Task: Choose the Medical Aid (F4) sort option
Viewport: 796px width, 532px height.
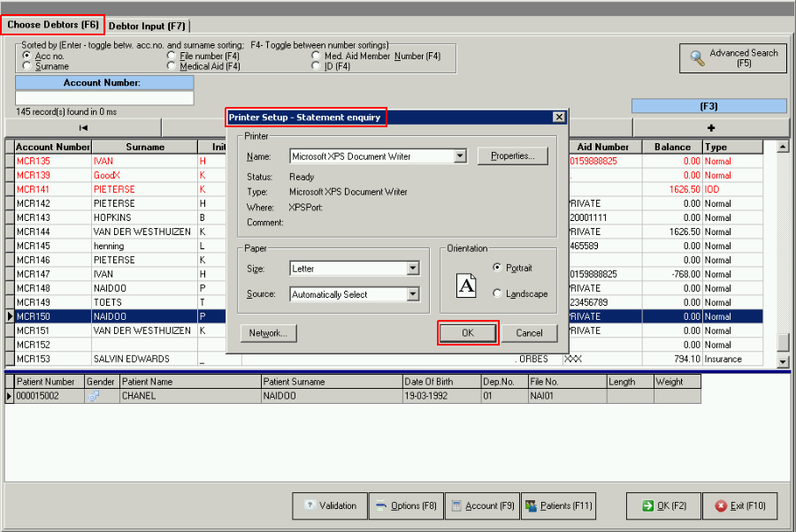Action: (x=172, y=66)
